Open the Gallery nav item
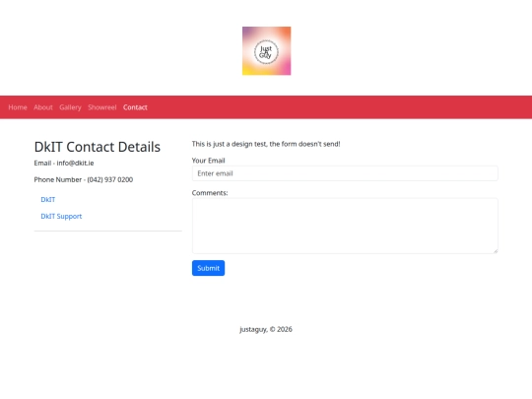532x399 pixels. (70, 107)
